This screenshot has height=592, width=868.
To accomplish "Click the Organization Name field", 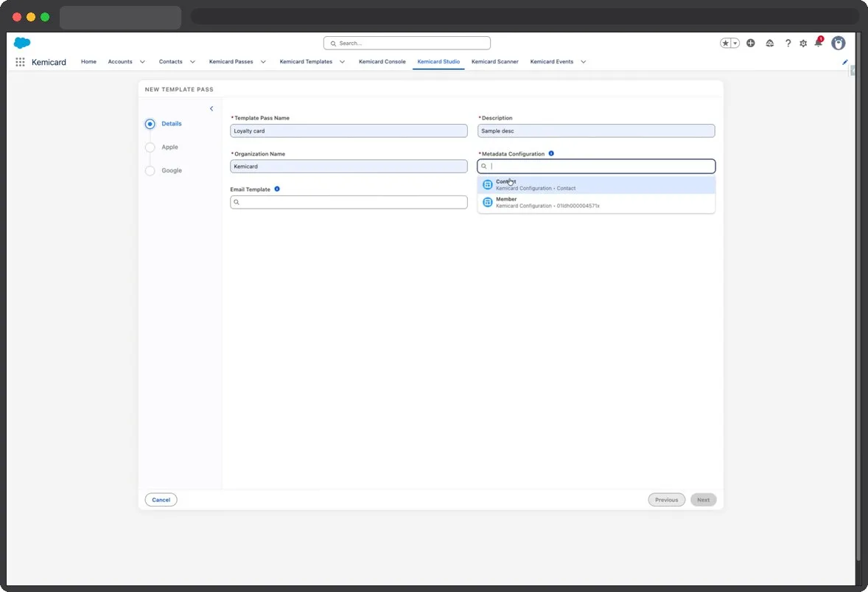I will pyautogui.click(x=349, y=166).
